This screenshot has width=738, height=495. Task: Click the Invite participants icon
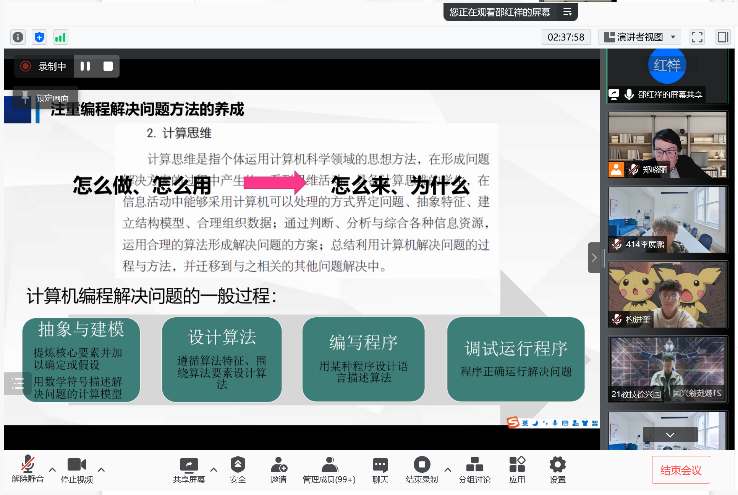tap(278, 465)
